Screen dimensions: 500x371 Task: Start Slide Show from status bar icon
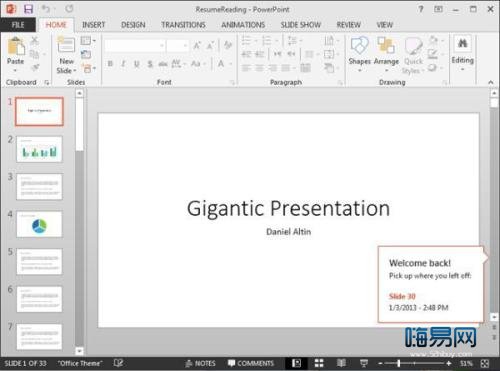[x=364, y=363]
